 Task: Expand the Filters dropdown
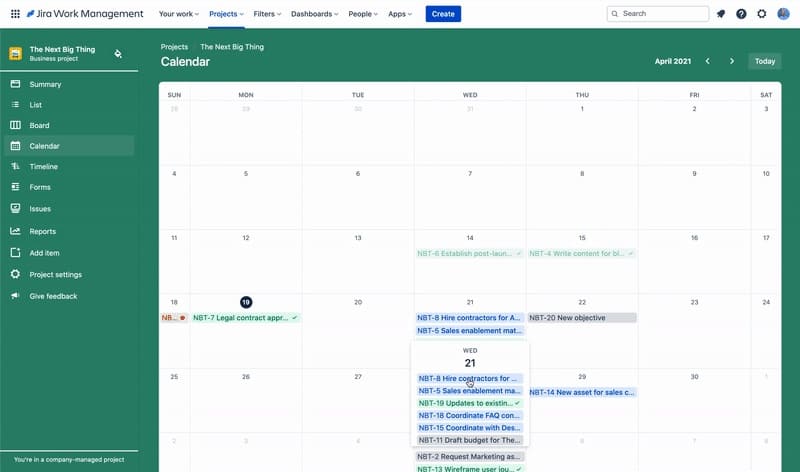267,14
